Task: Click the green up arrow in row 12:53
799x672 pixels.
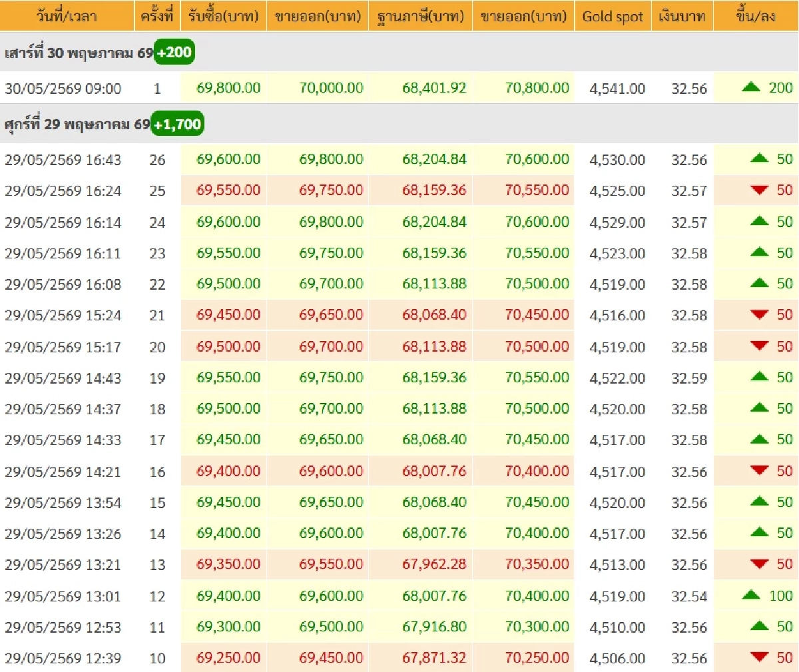Action: click(x=759, y=626)
